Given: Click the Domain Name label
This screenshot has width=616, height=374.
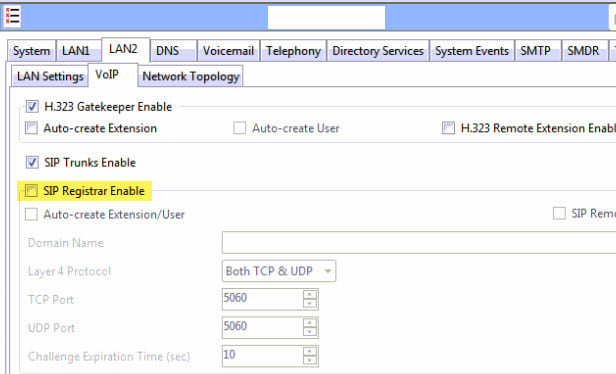Looking at the screenshot, I should (x=66, y=243).
